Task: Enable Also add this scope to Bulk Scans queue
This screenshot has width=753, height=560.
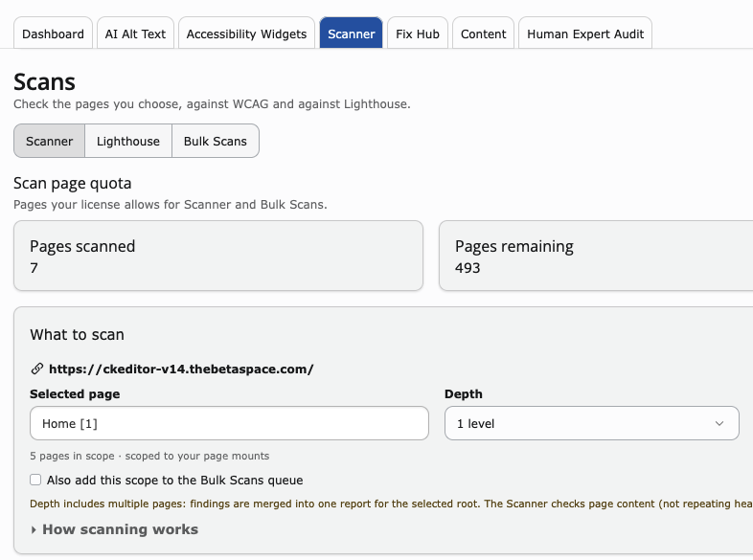Action: (35, 480)
